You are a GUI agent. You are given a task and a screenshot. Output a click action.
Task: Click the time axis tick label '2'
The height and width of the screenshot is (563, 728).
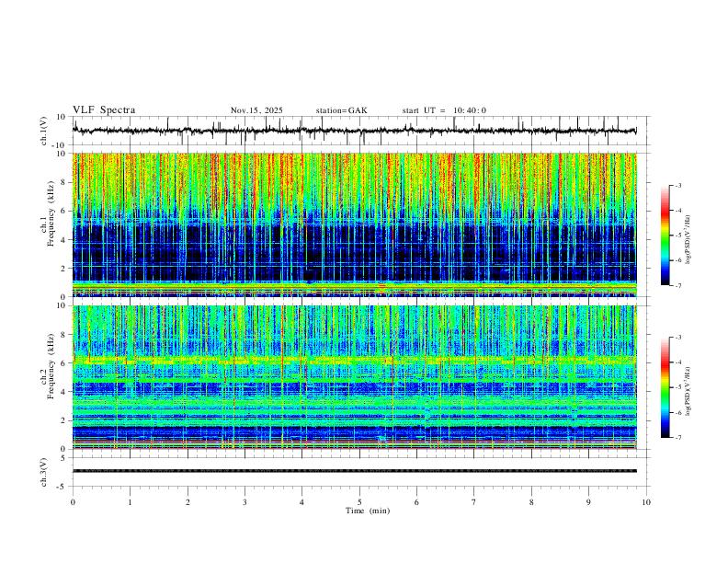(188, 502)
